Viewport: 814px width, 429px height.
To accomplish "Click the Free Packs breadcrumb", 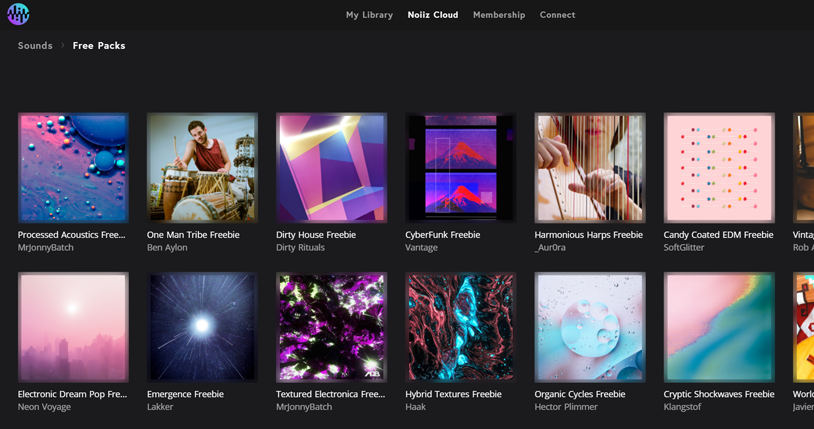I will (99, 46).
